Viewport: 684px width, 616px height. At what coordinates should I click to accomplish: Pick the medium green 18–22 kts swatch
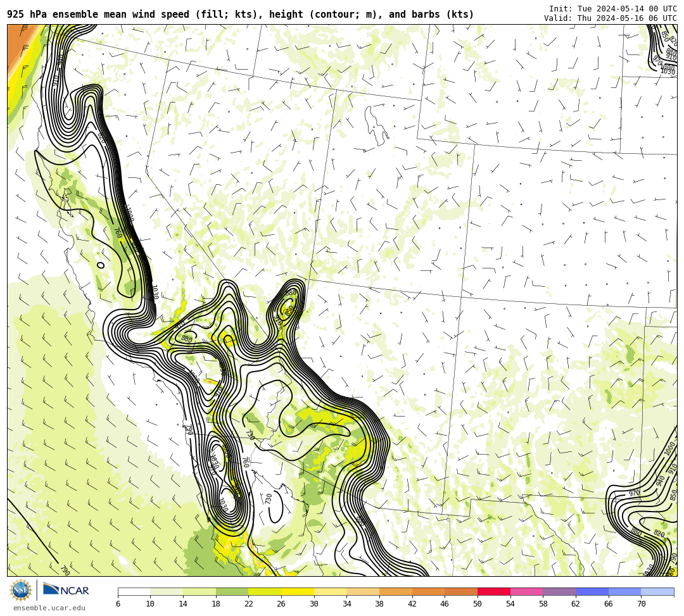point(232,591)
